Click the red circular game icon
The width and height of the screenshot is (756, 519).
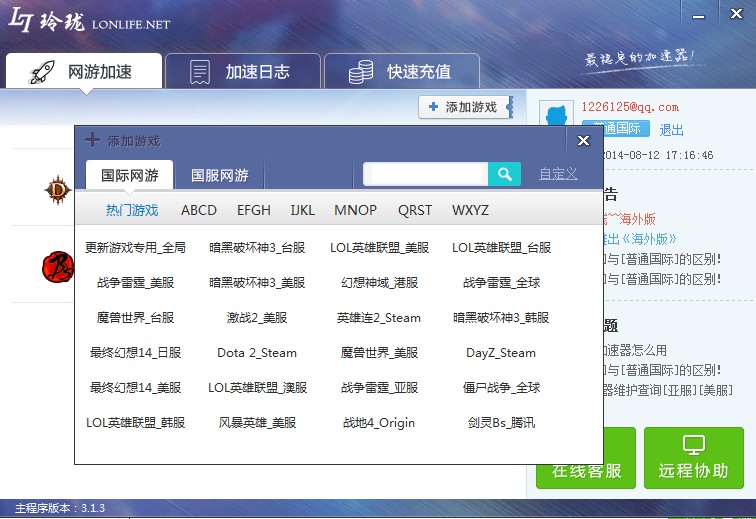pyautogui.click(x=56, y=265)
